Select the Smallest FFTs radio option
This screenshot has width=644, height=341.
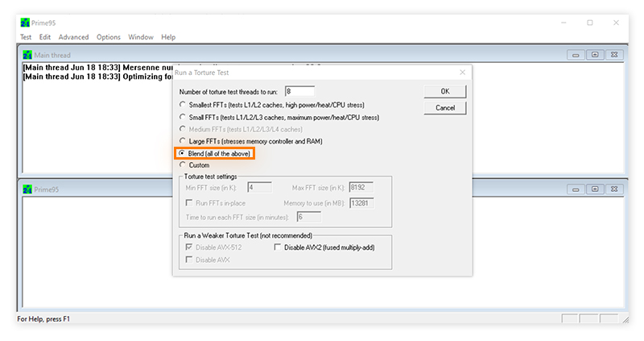pos(183,105)
